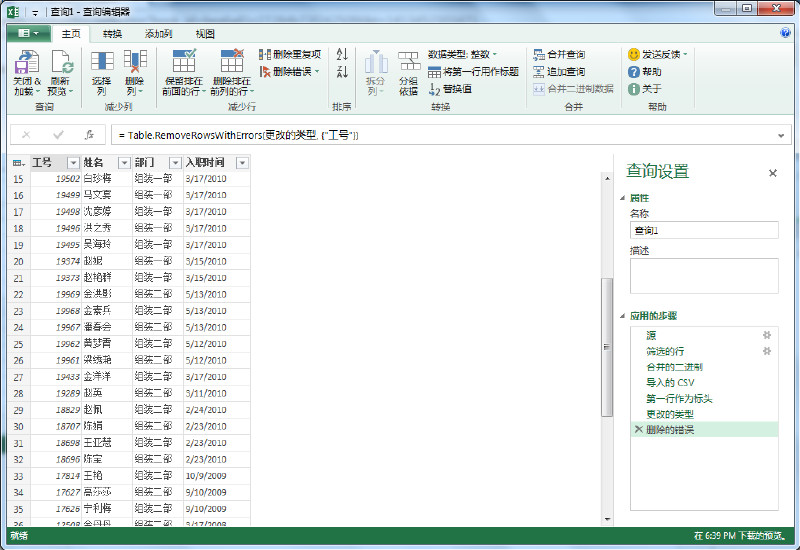
Task: Click the 描述 description text box
Action: [x=704, y=276]
